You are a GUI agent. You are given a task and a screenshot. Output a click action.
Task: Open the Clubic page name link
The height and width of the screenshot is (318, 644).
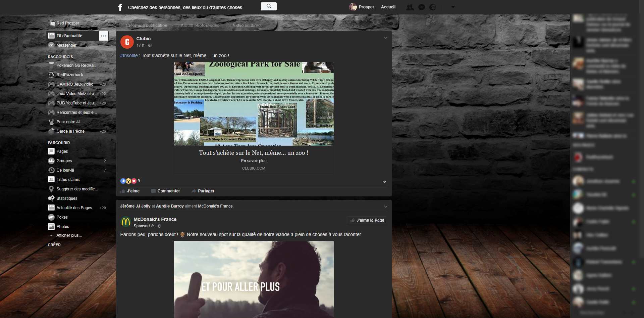click(x=144, y=39)
